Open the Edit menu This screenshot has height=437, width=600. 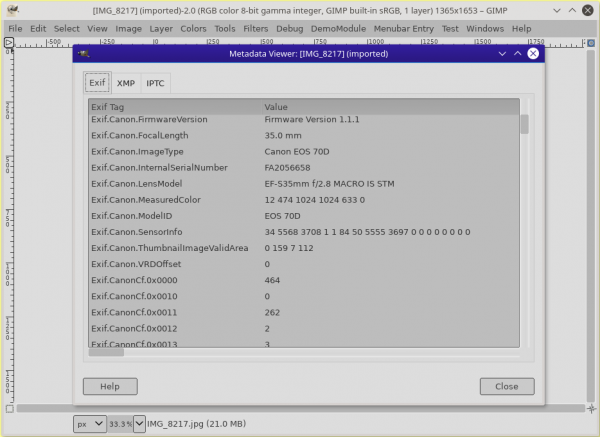point(38,29)
